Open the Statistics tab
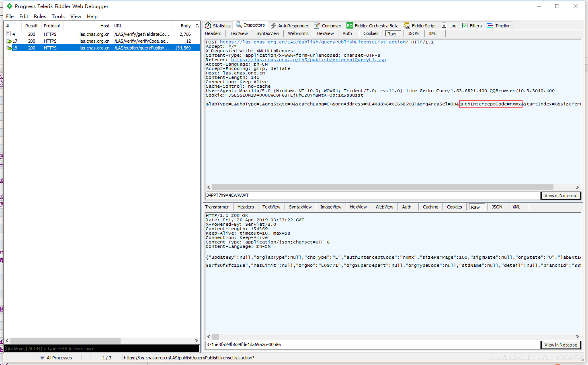This screenshot has height=365, width=588. tap(218, 26)
